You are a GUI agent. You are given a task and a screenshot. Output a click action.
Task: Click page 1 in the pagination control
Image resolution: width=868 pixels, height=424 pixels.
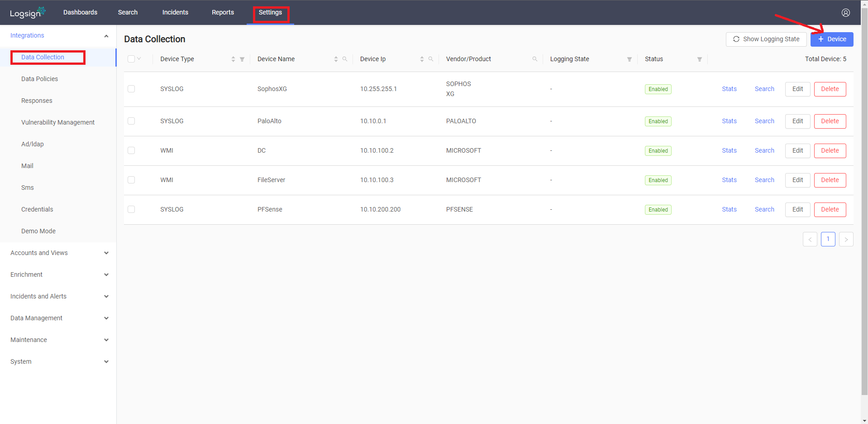828,239
